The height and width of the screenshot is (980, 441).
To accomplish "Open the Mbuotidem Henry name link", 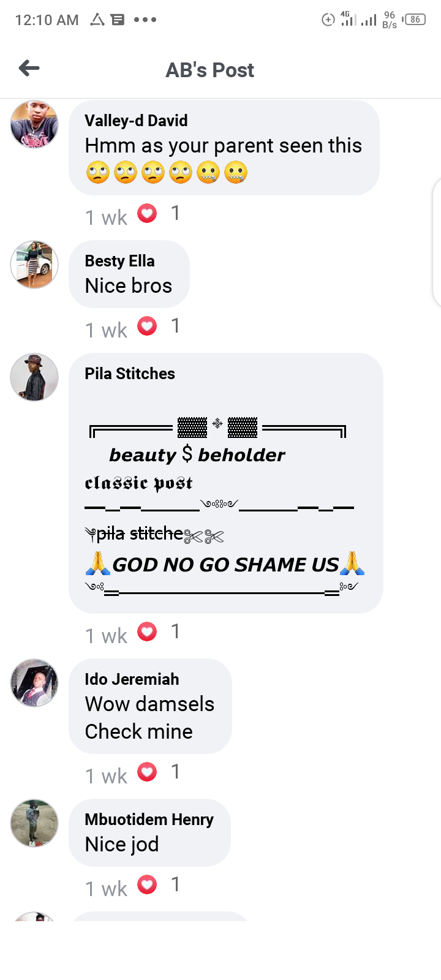I will tap(149, 820).
